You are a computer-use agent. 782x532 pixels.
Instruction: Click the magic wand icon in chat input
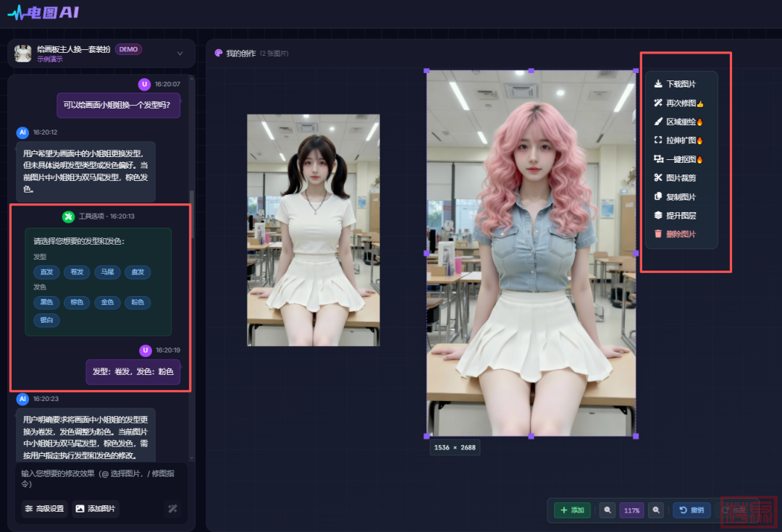coord(172,509)
